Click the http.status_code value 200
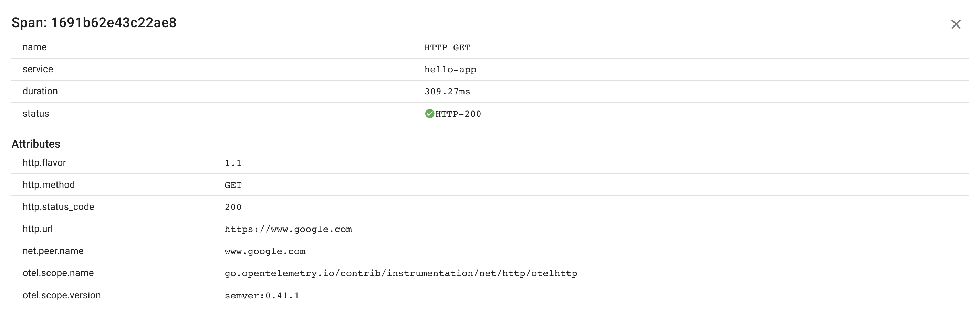 233,207
